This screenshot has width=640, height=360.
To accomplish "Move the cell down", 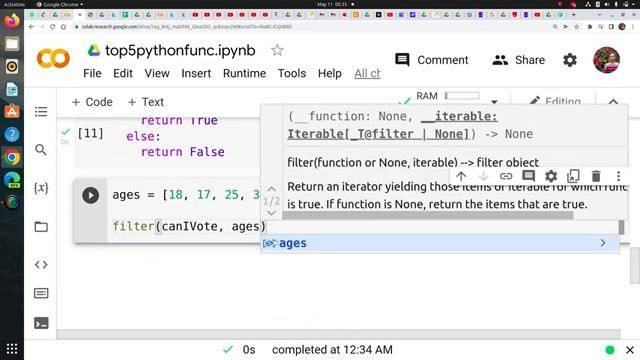I will [x=483, y=176].
